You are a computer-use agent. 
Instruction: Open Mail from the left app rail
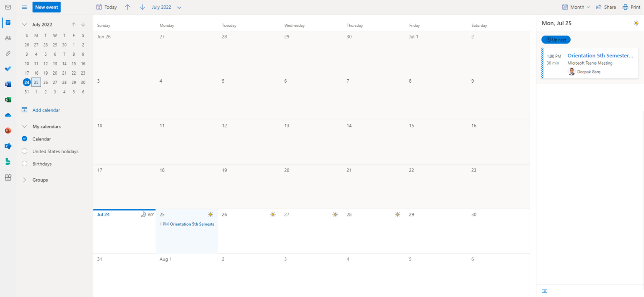pyautogui.click(x=8, y=7)
